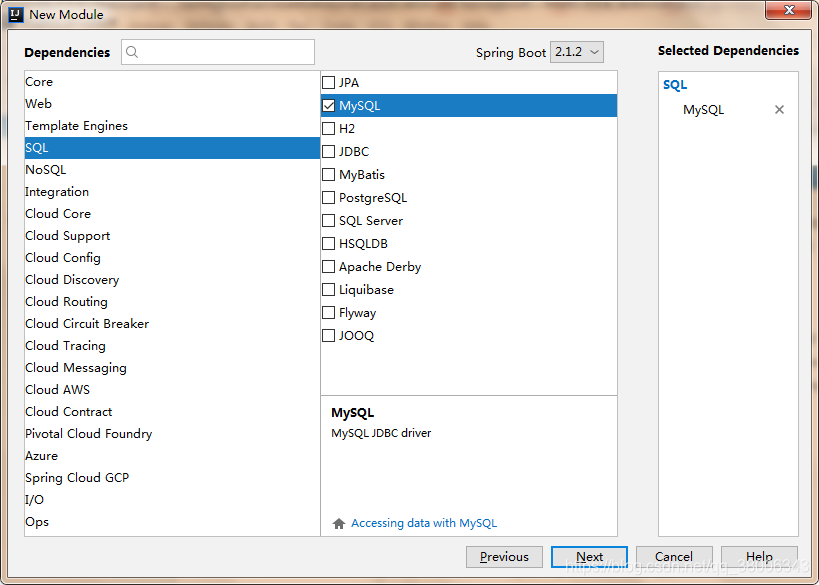Close the New Module dialog window
This screenshot has width=819, height=585.
(x=789, y=10)
